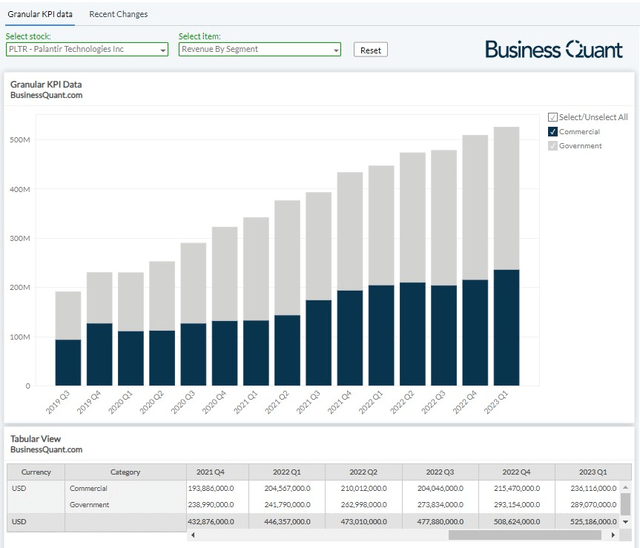Select the Commercial category row label
The image size is (640, 548).
(x=88, y=488)
